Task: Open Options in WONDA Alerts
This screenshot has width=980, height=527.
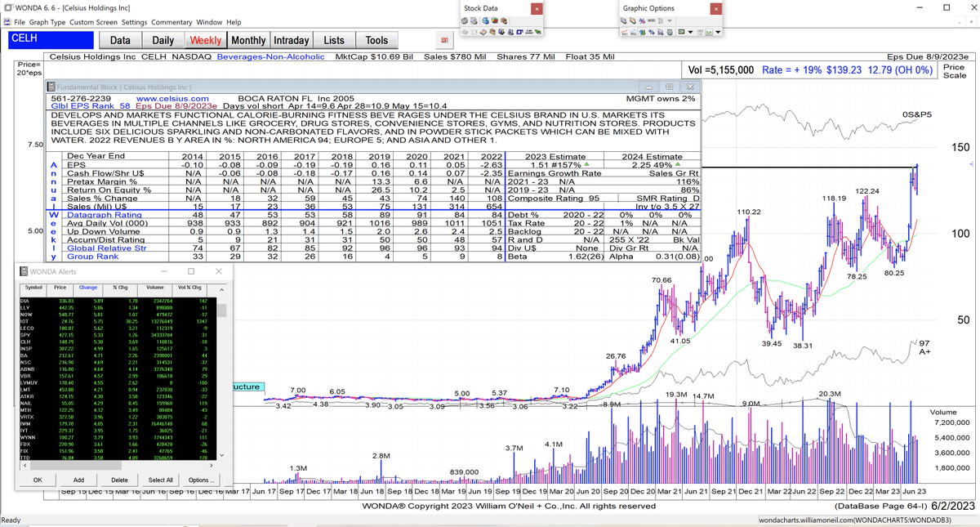Action: coord(201,480)
